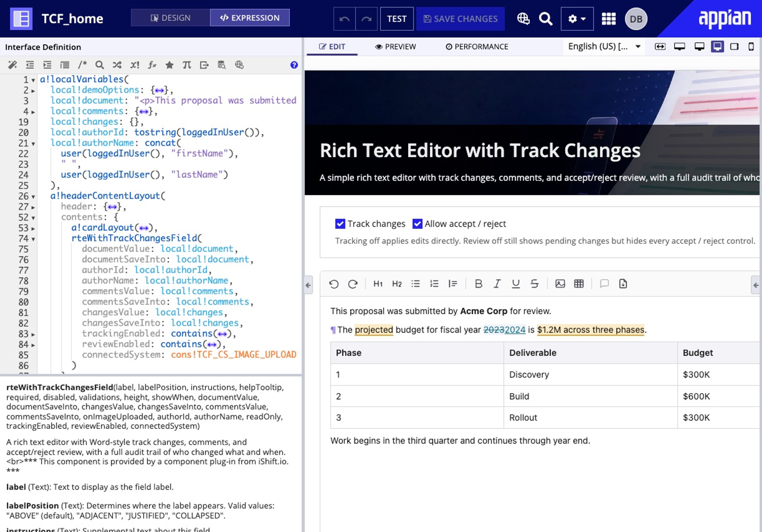The width and height of the screenshot is (762, 532).
Task: Insert a bulleted list
Action: pyautogui.click(x=416, y=284)
